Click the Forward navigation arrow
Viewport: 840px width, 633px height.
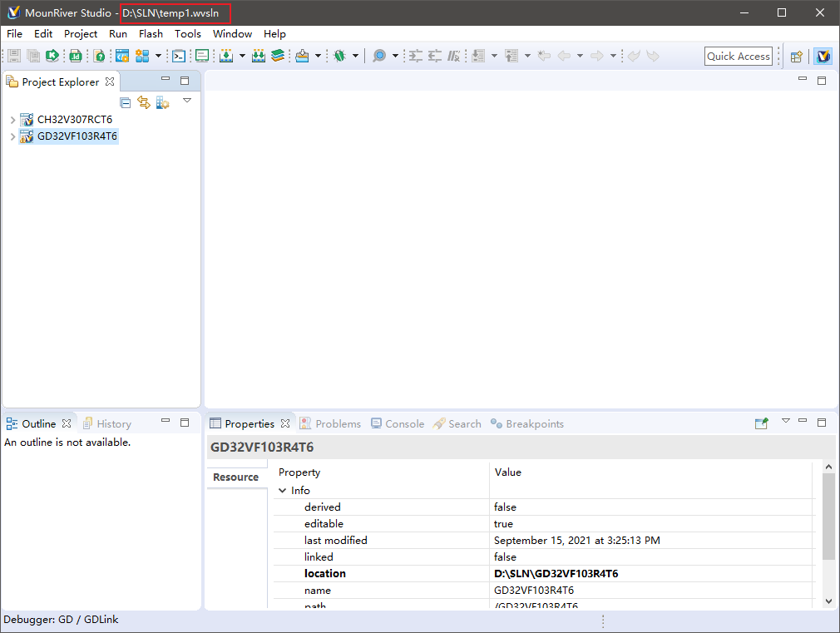pos(597,56)
